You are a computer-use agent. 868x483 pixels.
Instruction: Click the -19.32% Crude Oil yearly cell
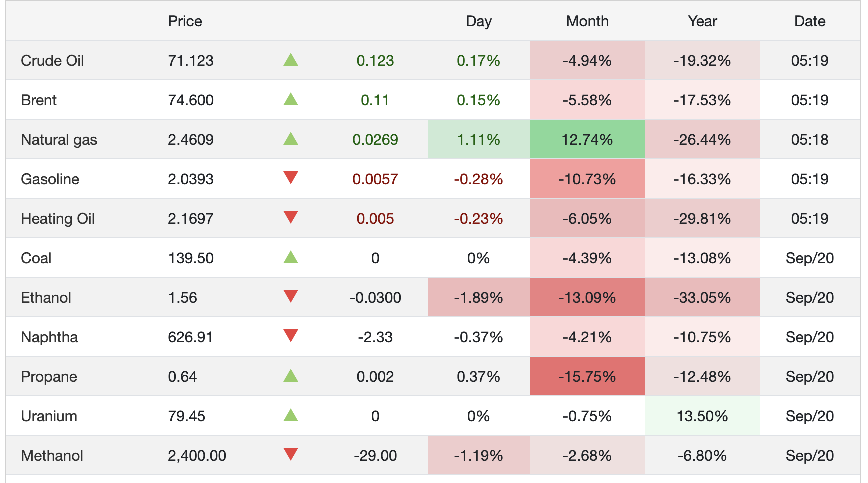click(702, 60)
